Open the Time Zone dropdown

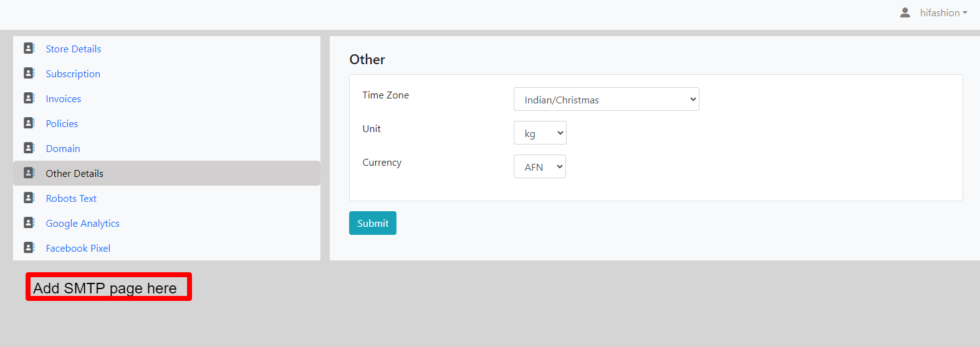pos(607,99)
